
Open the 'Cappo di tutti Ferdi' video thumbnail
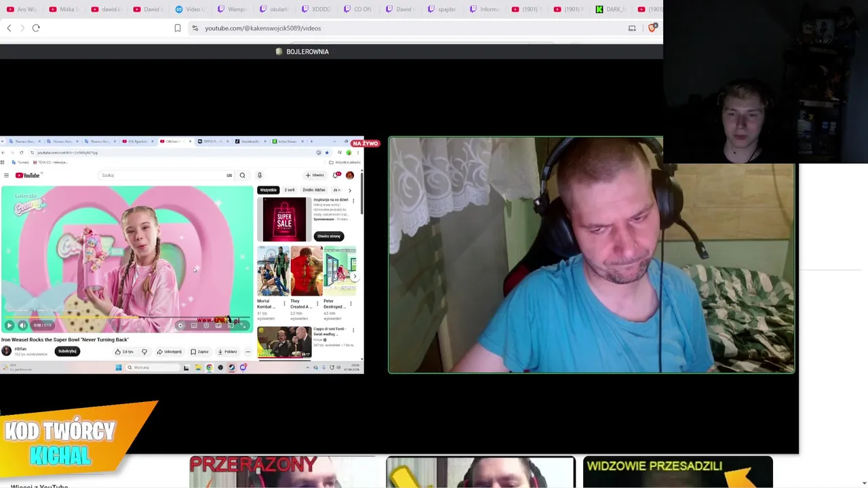284,342
